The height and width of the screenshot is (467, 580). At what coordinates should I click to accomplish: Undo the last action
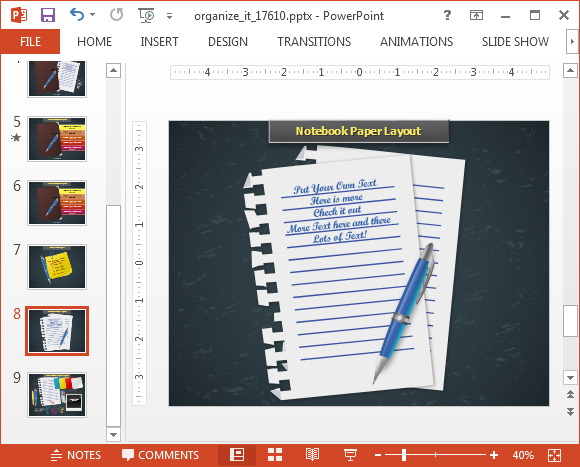(x=77, y=15)
